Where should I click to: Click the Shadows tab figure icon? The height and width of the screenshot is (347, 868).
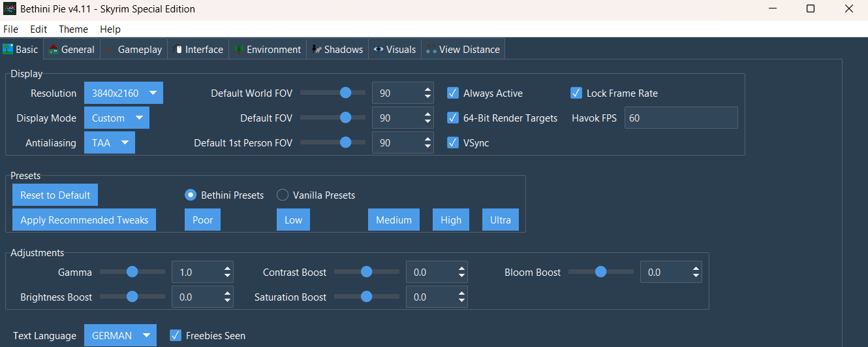click(317, 50)
